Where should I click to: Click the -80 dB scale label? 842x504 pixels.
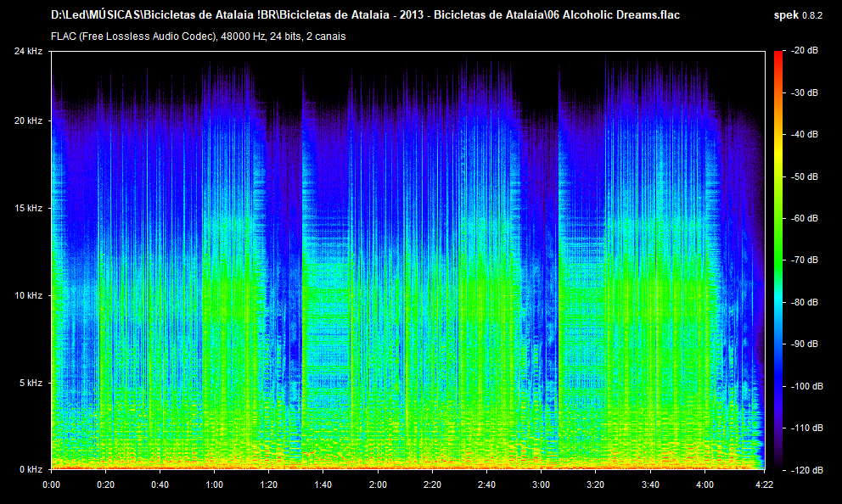coord(805,302)
